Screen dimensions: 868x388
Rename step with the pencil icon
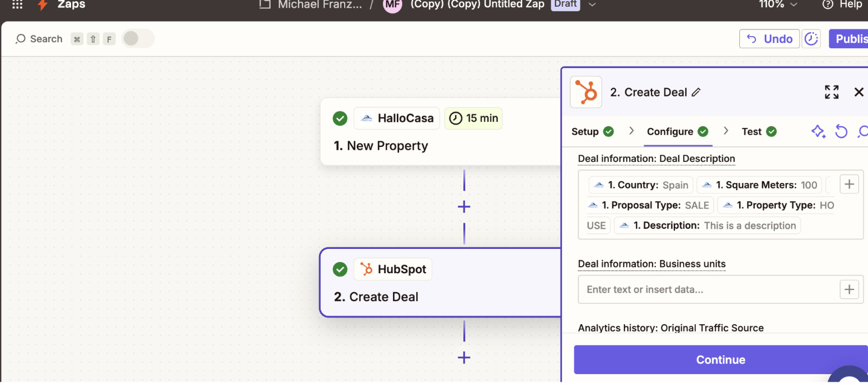[696, 92]
